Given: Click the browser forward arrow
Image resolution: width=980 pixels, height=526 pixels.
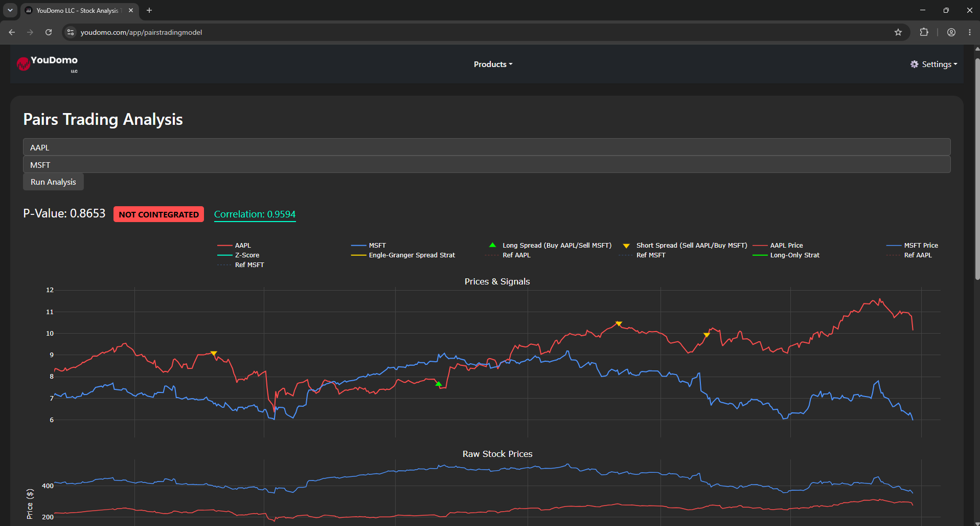Looking at the screenshot, I should (30, 32).
